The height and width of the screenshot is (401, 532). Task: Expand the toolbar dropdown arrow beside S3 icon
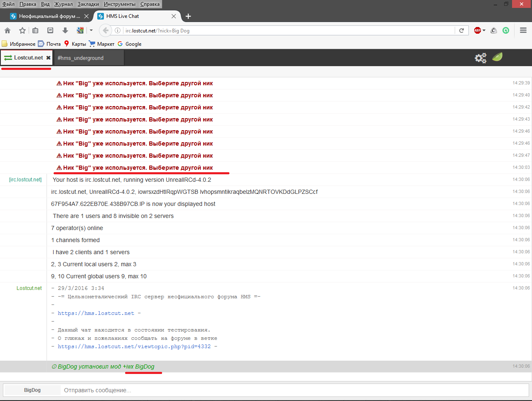[x=91, y=30]
